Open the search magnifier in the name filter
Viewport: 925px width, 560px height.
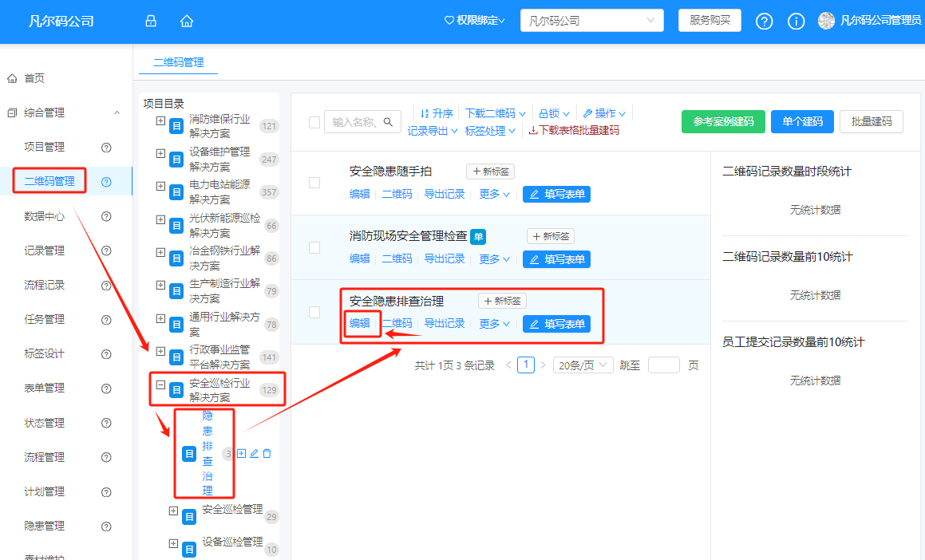click(387, 121)
